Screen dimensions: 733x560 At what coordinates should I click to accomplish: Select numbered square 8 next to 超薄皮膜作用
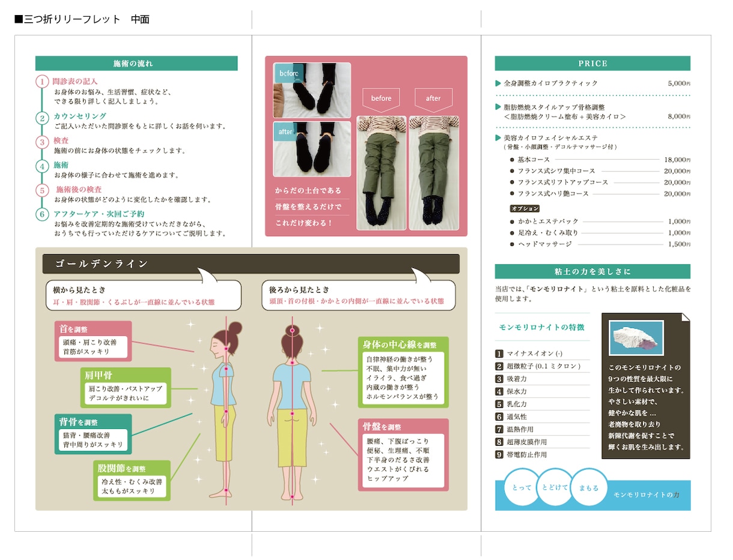point(499,442)
